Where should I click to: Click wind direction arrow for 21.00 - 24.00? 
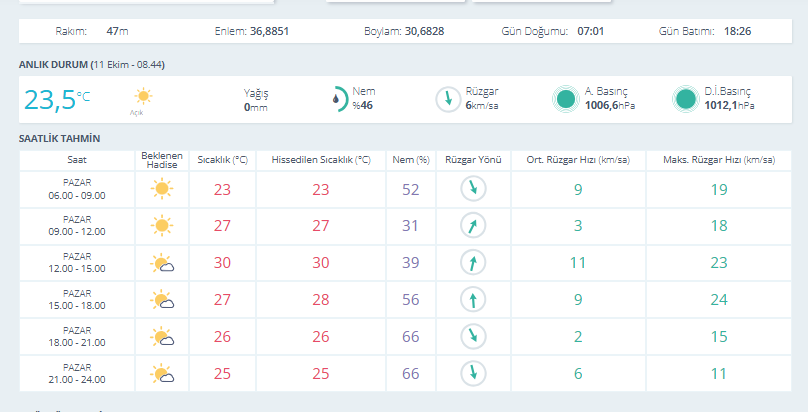point(473,374)
